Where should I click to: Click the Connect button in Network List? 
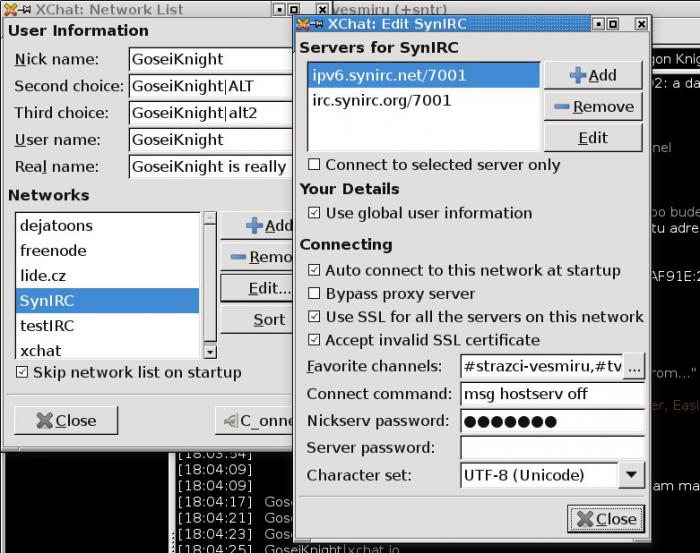click(254, 420)
